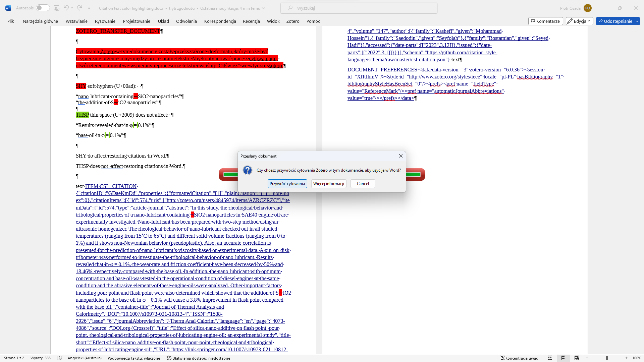Click Przywróć cytowania button in dialog
644x362 pixels.
click(287, 184)
